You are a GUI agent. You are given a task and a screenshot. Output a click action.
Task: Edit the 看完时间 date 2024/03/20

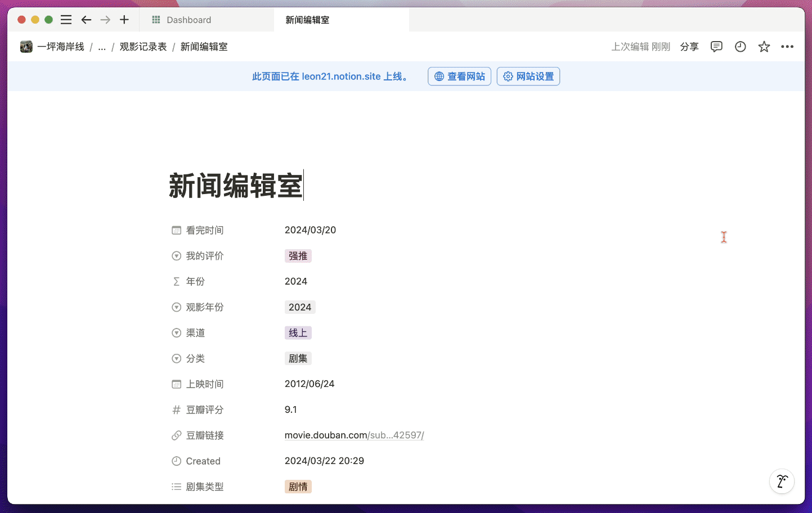(310, 230)
